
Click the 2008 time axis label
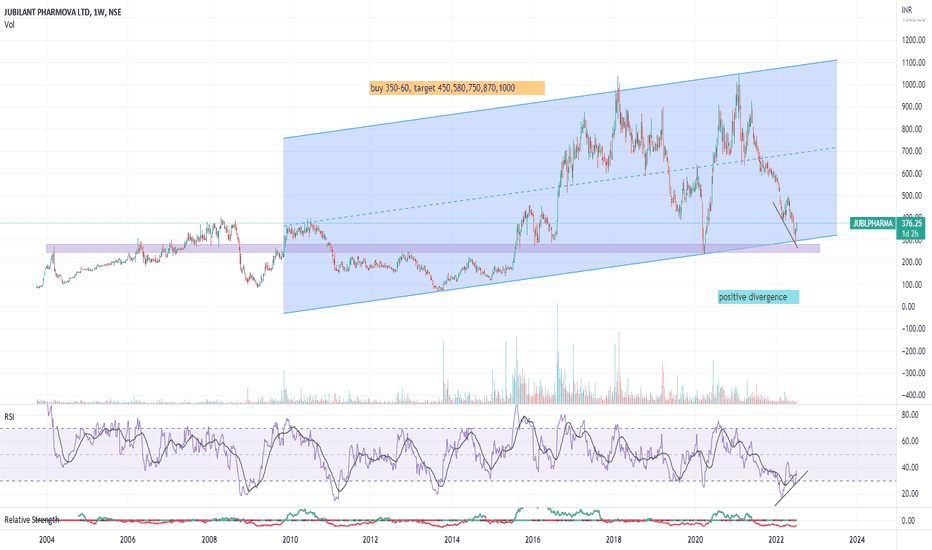[x=209, y=539]
